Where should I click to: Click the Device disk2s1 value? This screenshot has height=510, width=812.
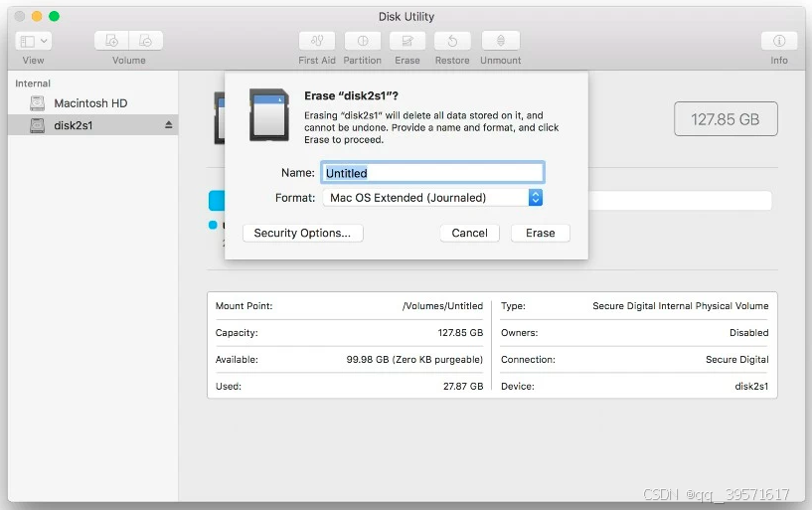751,387
